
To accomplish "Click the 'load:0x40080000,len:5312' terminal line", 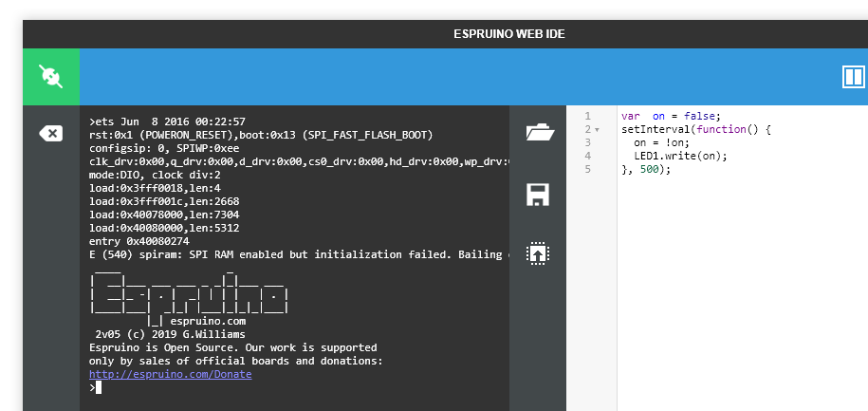I will tap(164, 228).
